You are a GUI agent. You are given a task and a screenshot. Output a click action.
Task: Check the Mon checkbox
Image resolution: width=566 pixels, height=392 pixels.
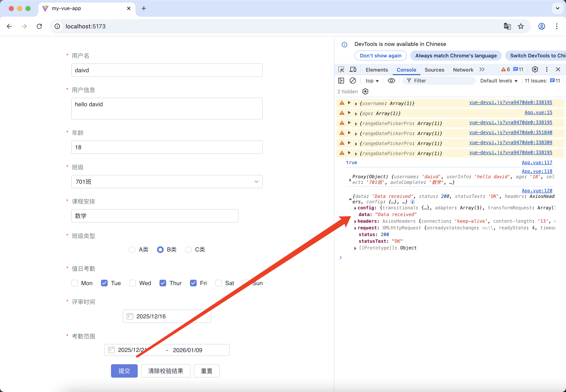pos(75,283)
